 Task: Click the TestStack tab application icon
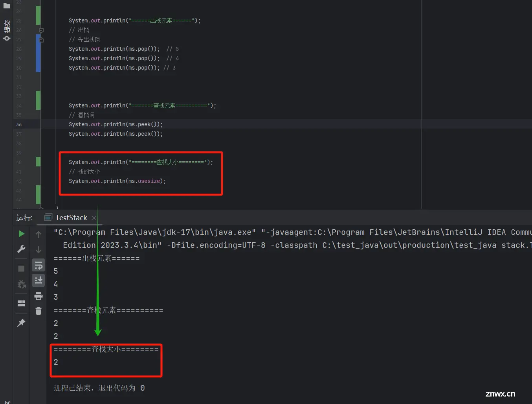pos(48,217)
